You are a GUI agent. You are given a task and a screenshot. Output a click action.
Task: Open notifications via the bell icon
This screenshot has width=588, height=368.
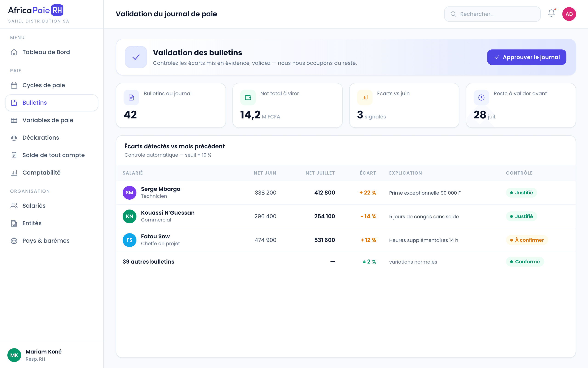click(x=551, y=13)
